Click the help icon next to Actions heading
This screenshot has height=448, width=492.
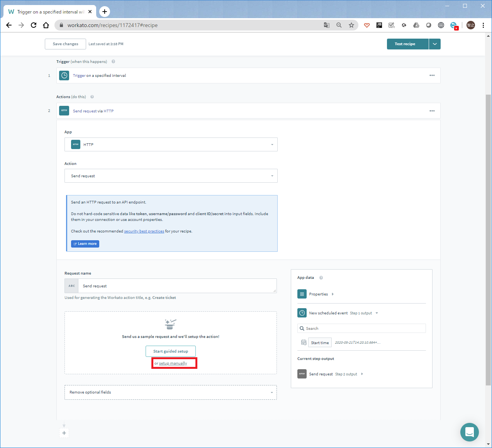[92, 97]
